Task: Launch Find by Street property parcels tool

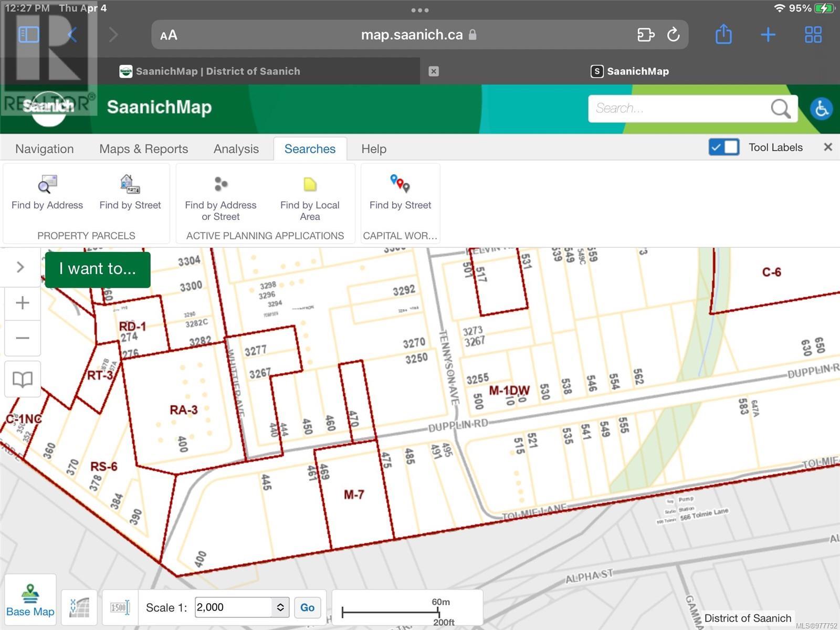Action: pos(130,193)
